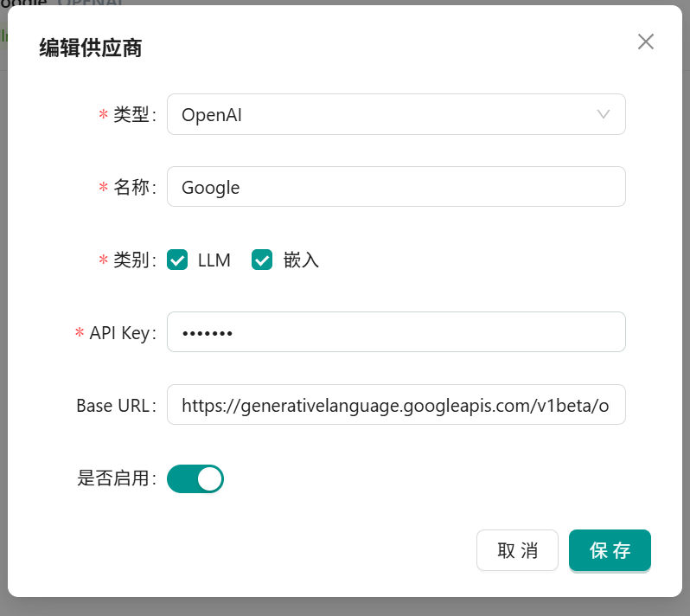Focus the masked API Key field

pyautogui.click(x=395, y=332)
